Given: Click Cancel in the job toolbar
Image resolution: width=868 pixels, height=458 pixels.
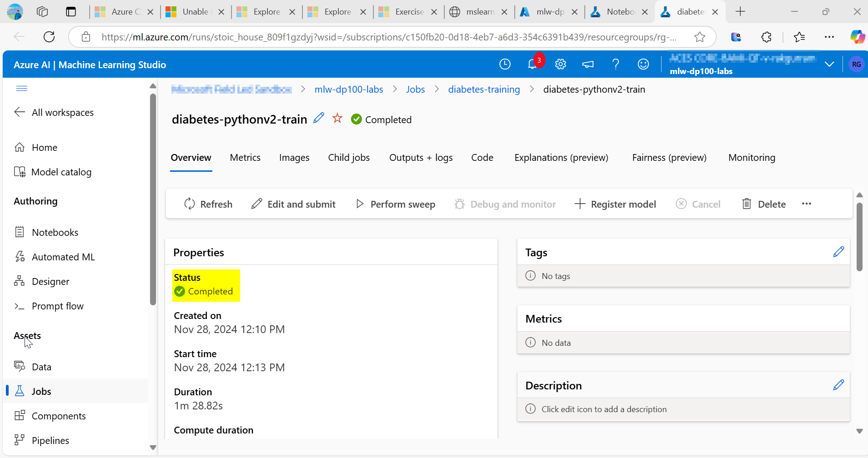Looking at the screenshot, I should tap(698, 204).
